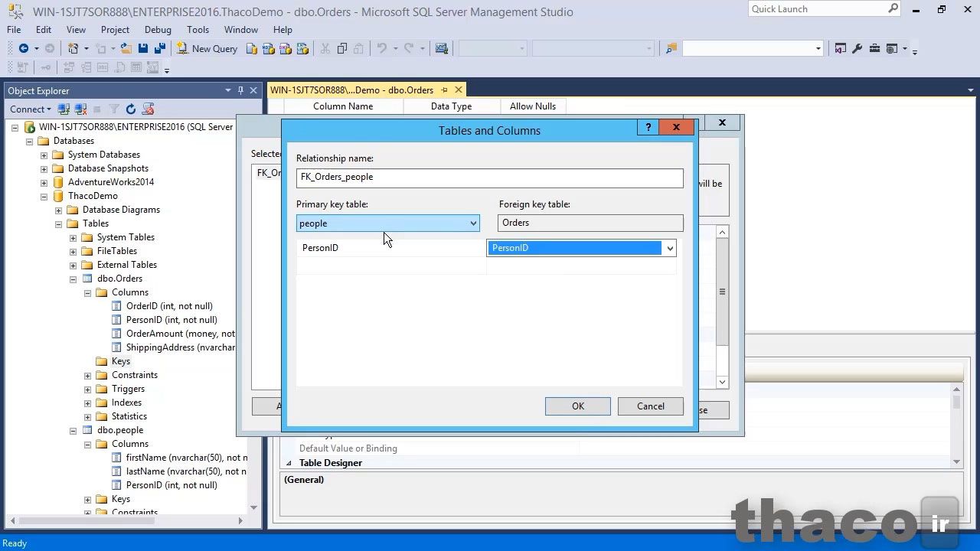Refresh the Object Explorer tree
This screenshot has height=551, width=980.
(131, 109)
